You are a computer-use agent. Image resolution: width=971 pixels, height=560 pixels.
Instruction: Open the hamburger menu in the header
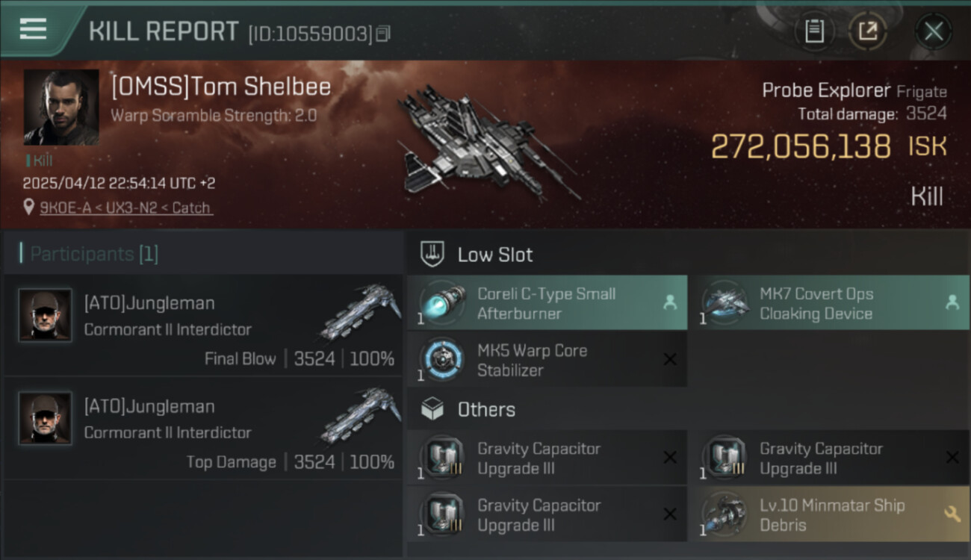tap(33, 29)
